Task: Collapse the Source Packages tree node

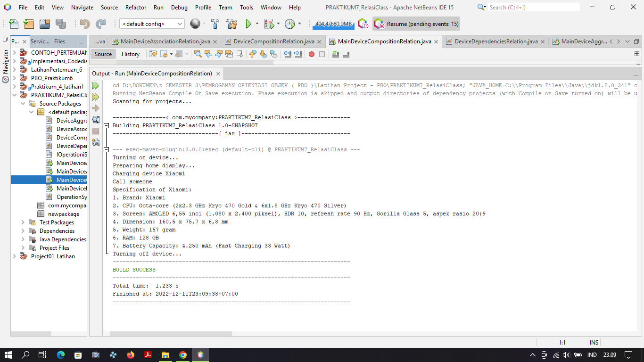Action: 23,104
